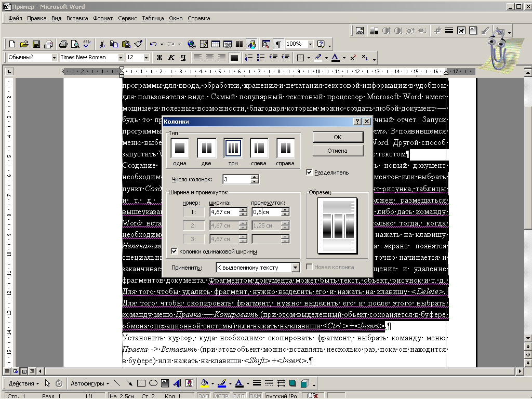Open the Правка menu
This screenshot has height=399, width=532.
pyautogui.click(x=37, y=18)
